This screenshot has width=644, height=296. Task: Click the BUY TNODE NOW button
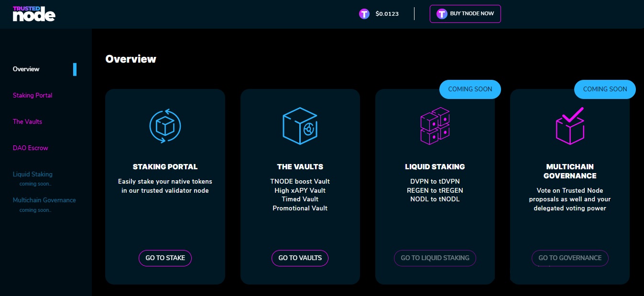coord(465,14)
